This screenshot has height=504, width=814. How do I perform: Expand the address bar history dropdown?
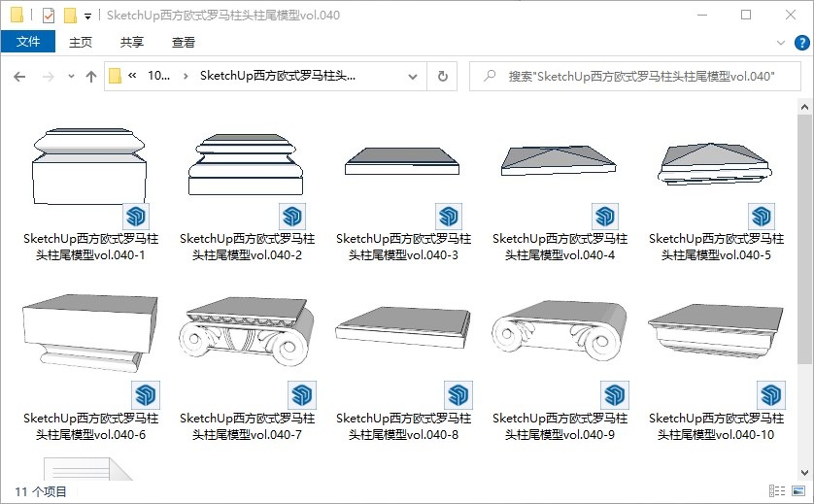(413, 77)
